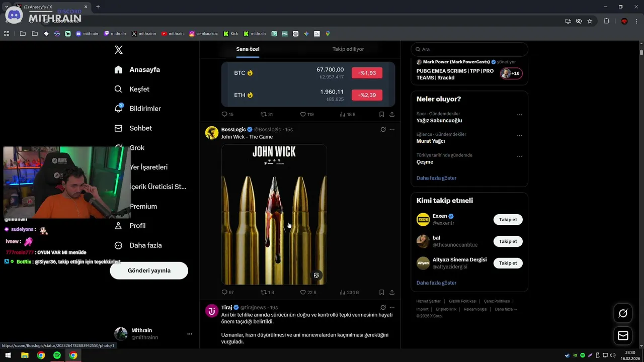The height and width of the screenshot is (362, 644).
Task: Open options for Murat Yağcı trend
Action: pos(520,135)
